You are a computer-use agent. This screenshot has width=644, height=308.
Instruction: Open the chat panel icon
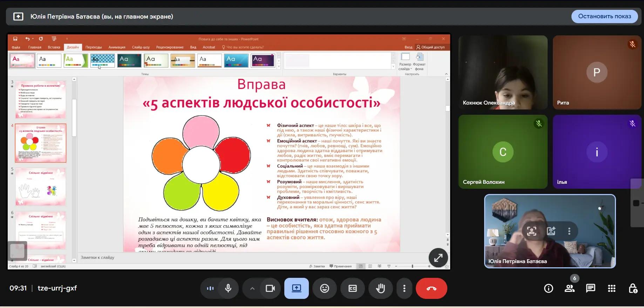click(x=590, y=288)
